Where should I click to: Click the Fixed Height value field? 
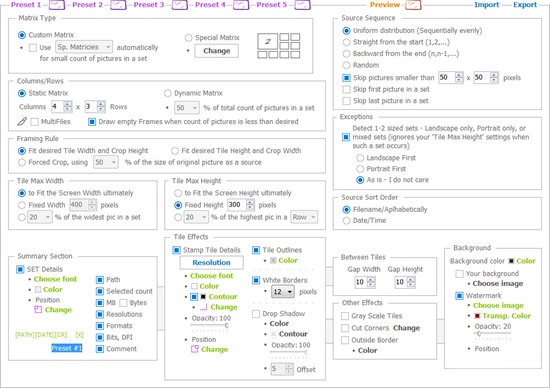coord(237,205)
